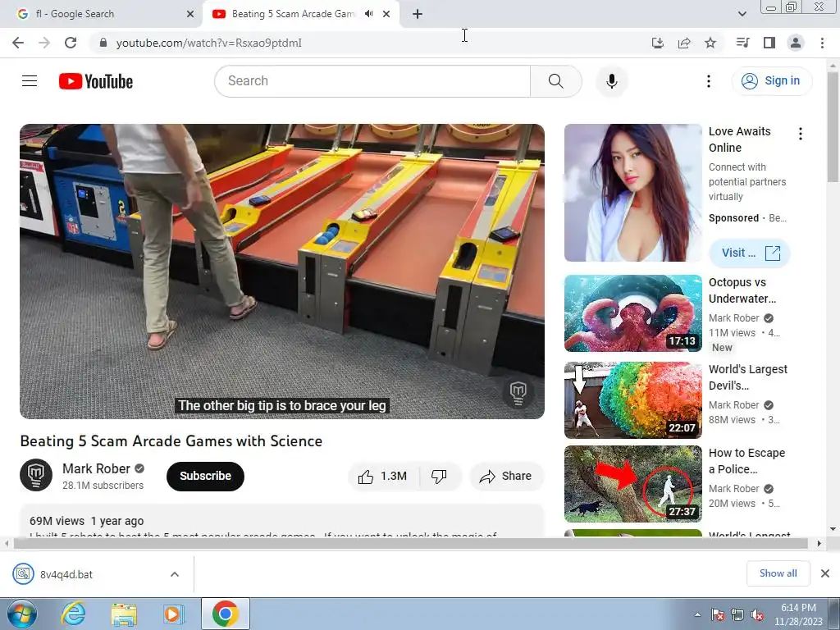The width and height of the screenshot is (840, 630).
Task: Open options menu for Love Awaits ad
Action: point(801,134)
